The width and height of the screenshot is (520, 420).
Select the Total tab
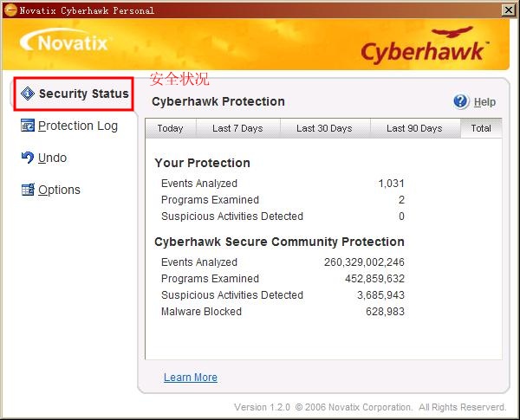point(481,128)
